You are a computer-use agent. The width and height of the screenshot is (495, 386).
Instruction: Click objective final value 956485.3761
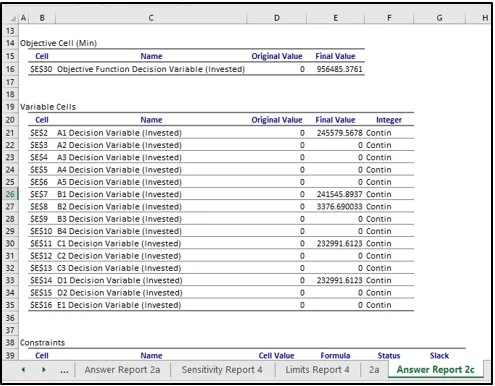click(x=339, y=69)
